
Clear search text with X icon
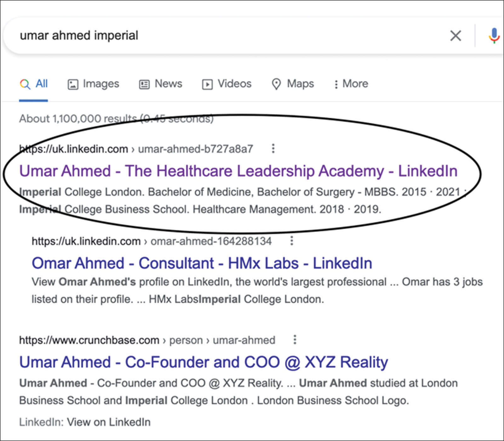point(455,36)
